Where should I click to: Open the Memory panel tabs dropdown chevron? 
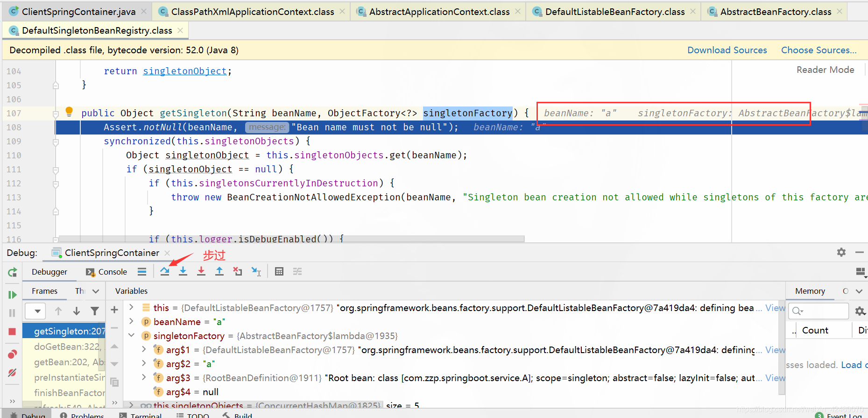[x=859, y=291]
